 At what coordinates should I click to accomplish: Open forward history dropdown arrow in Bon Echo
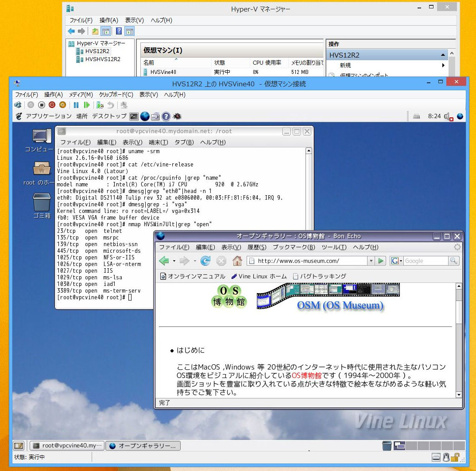pos(195,261)
